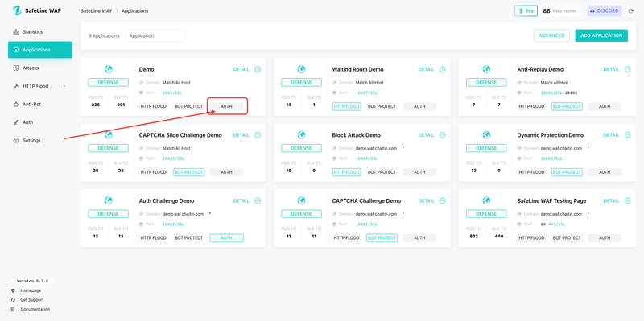Open the Anti-Bot section
The image size is (644, 321).
tap(39, 105)
